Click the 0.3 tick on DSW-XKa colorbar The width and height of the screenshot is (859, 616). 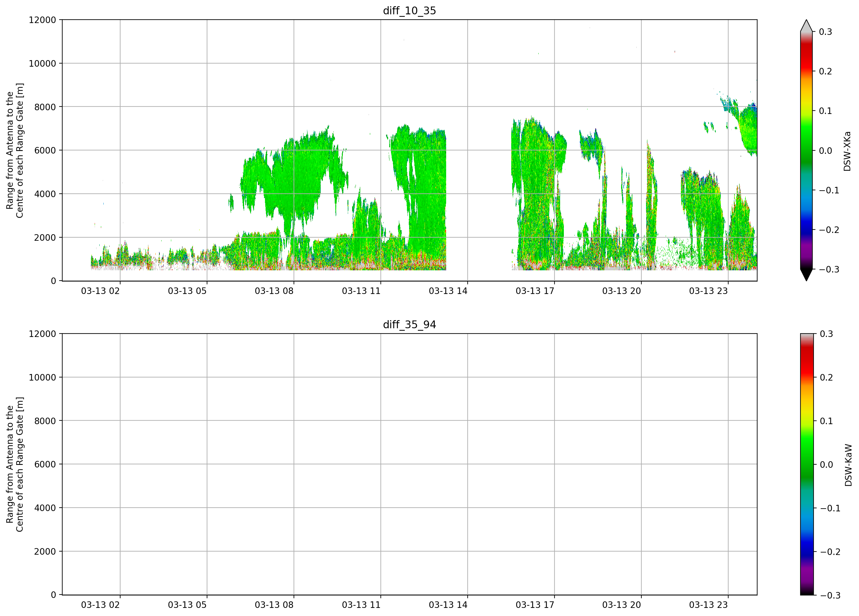tap(825, 32)
